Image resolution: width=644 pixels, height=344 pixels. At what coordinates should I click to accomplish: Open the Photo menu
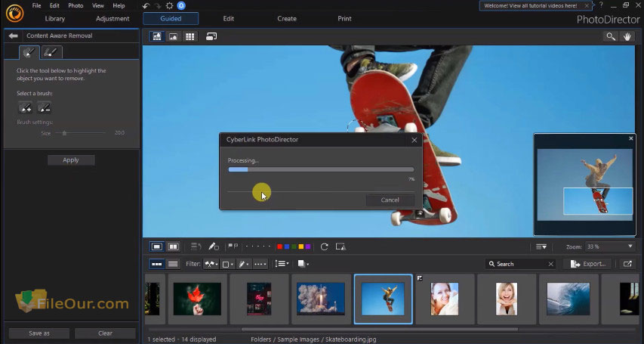point(75,6)
